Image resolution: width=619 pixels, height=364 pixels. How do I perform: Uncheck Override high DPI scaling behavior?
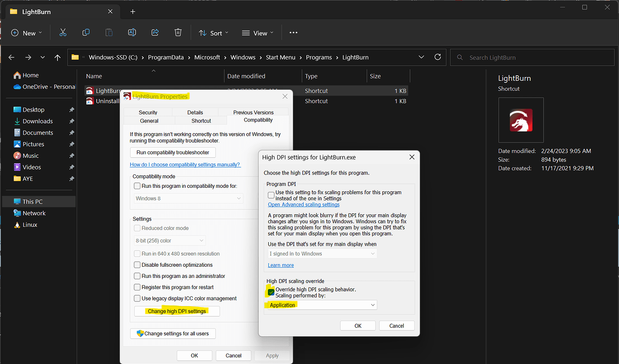point(271,292)
